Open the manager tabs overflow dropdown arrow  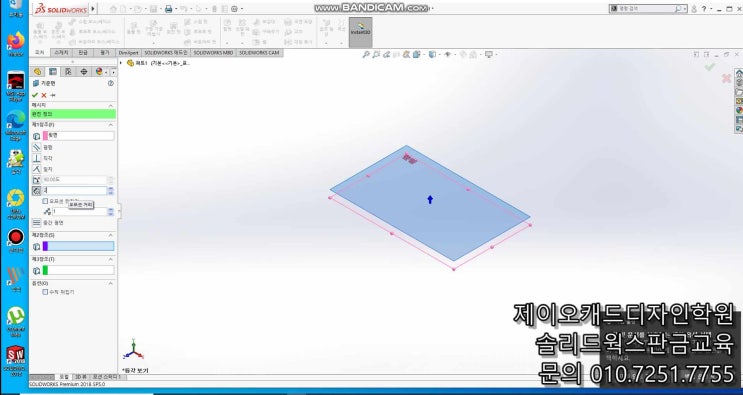coord(113,72)
